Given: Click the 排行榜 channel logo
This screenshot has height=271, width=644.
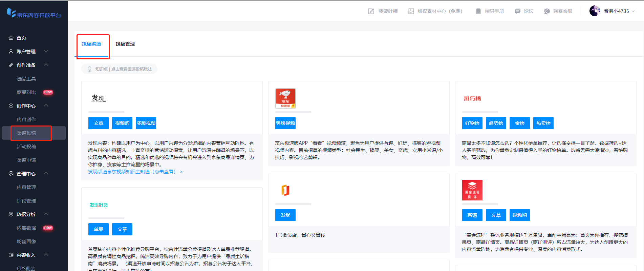Looking at the screenshot, I should (472, 98).
